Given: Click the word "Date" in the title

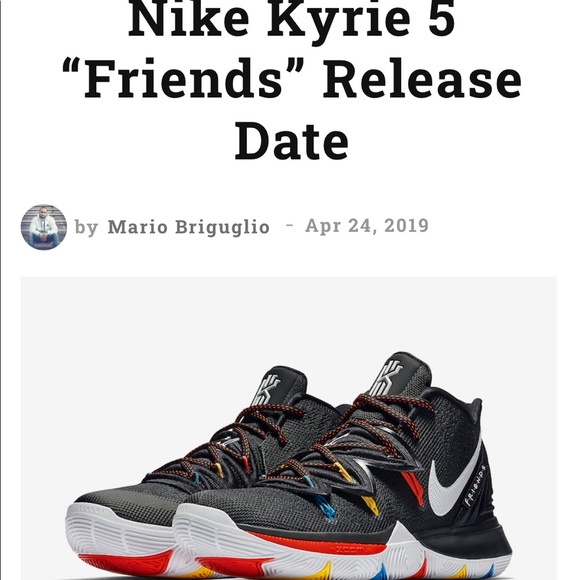Looking at the screenshot, I should (x=291, y=142).
